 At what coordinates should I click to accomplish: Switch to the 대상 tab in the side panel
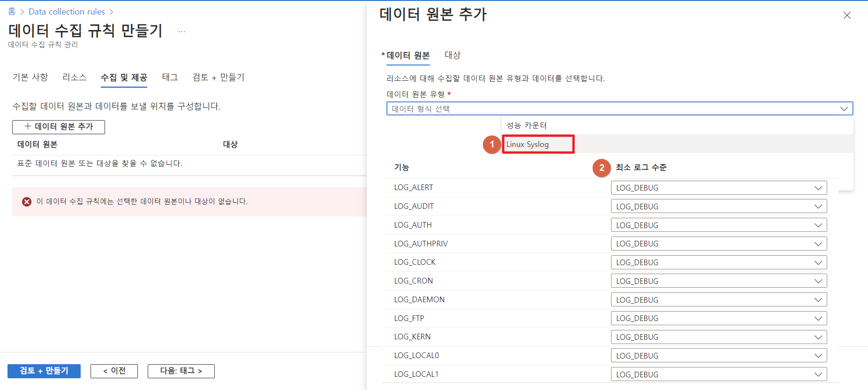453,55
